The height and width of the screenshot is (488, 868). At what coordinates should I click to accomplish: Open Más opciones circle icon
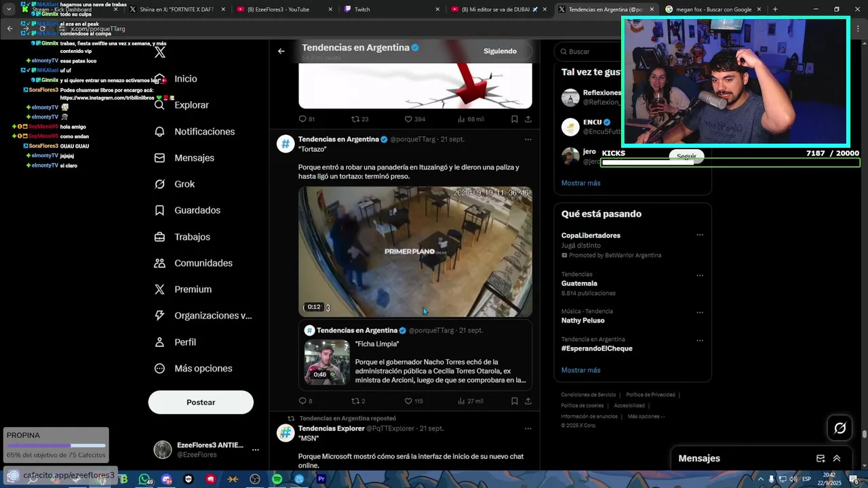(159, 369)
